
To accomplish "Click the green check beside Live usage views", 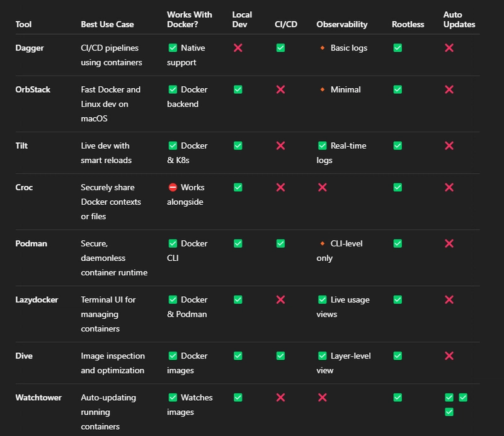I will (322, 300).
